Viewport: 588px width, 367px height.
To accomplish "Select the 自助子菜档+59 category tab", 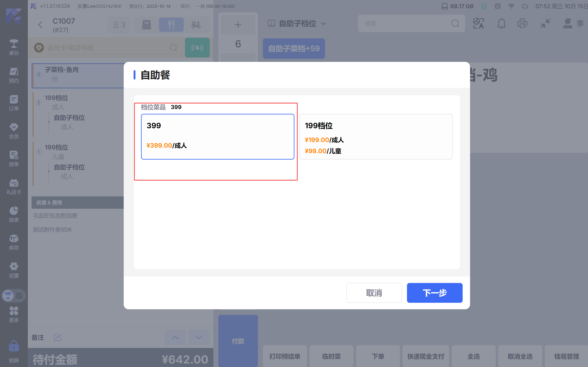I will (294, 48).
